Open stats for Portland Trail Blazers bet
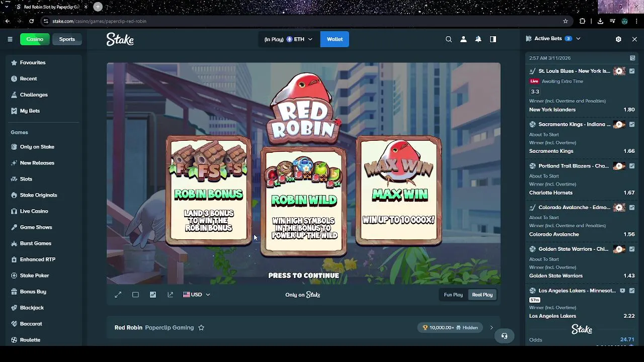Image resolution: width=644 pixels, height=362 pixels. [632, 166]
